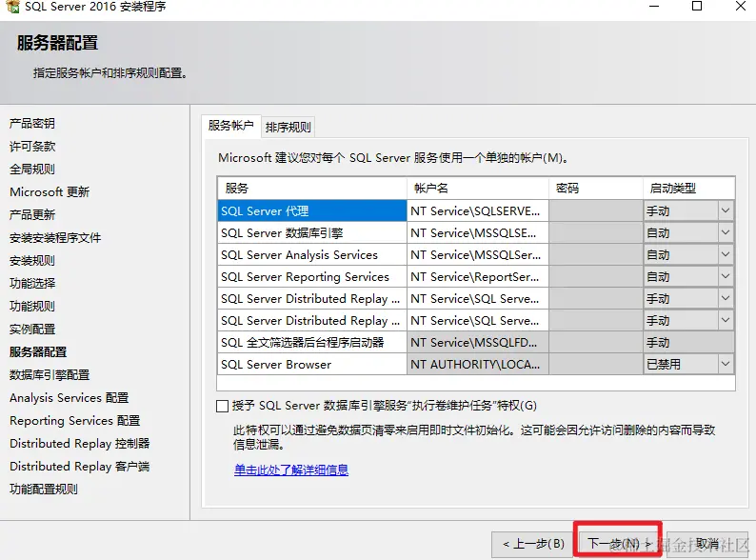The width and height of the screenshot is (756, 560).
Task: Open the 单击此处了解详细信息 link
Action: coord(290,470)
